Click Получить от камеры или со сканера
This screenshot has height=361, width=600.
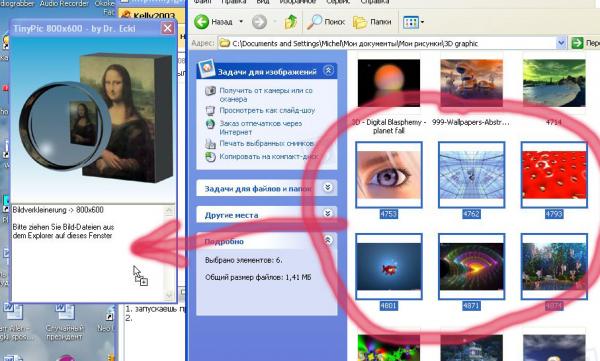pyautogui.click(x=266, y=95)
